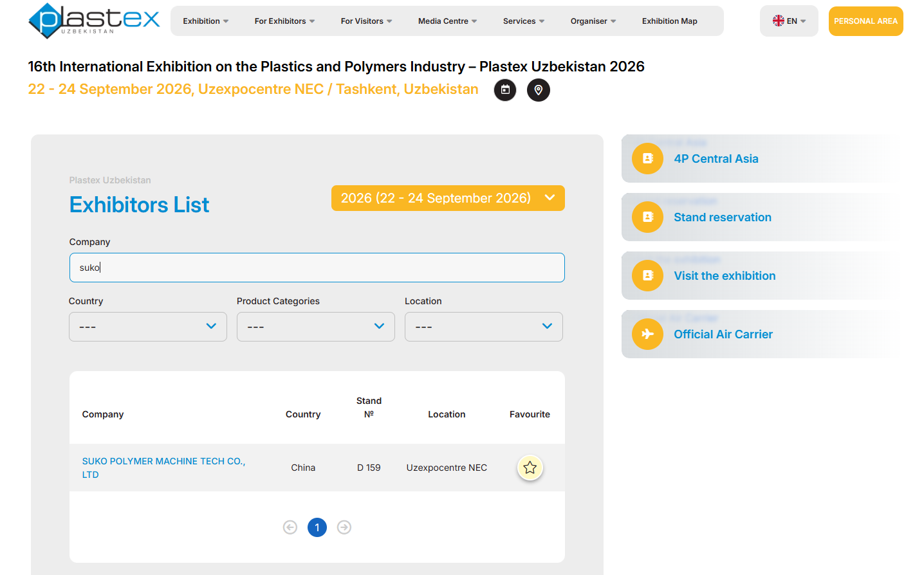Open the Official Air Carrier link
This screenshot has width=924, height=575.
[x=723, y=334]
